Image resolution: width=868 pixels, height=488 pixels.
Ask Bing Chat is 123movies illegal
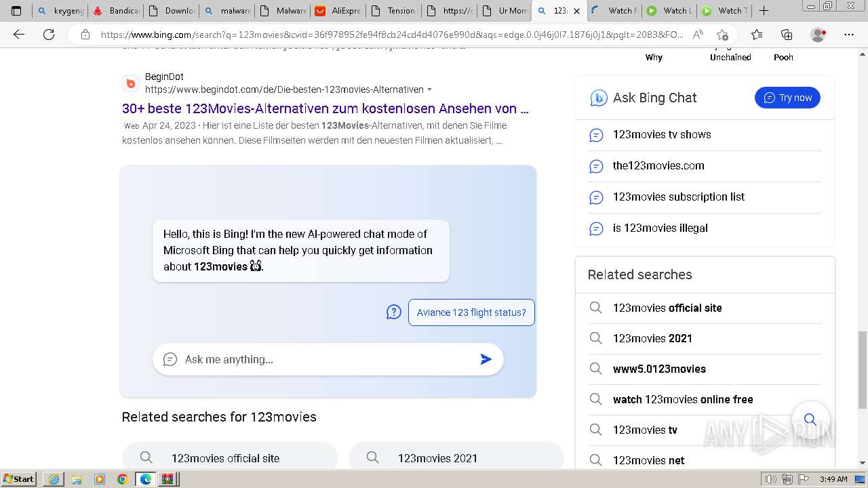705,228
